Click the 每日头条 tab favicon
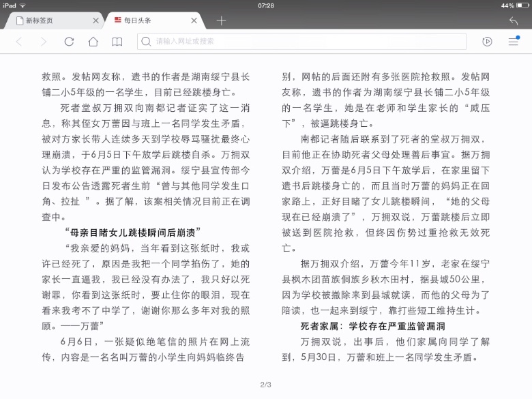The image size is (532, 399). [117, 20]
